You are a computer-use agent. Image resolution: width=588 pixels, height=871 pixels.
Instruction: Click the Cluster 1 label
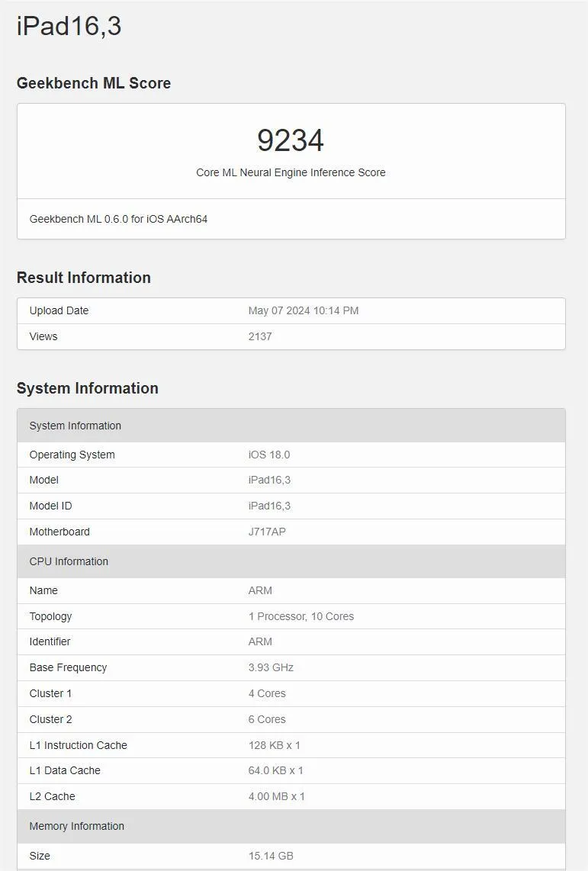tap(50, 694)
